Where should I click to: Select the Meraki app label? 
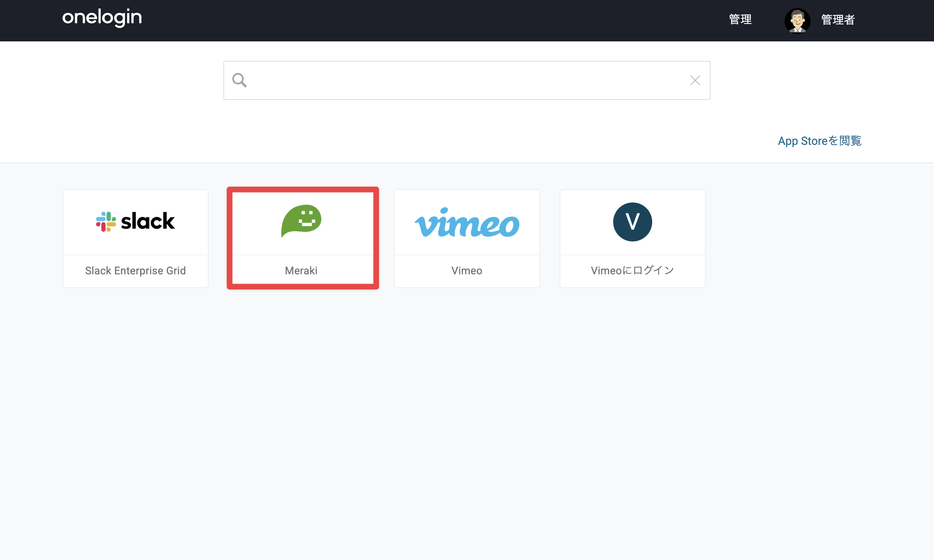click(x=301, y=271)
